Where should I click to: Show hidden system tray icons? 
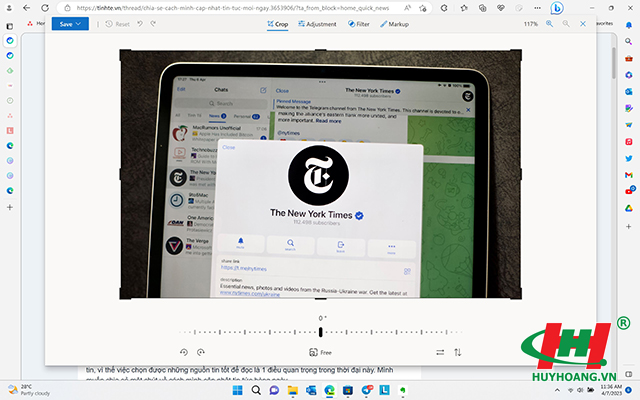click(x=557, y=391)
